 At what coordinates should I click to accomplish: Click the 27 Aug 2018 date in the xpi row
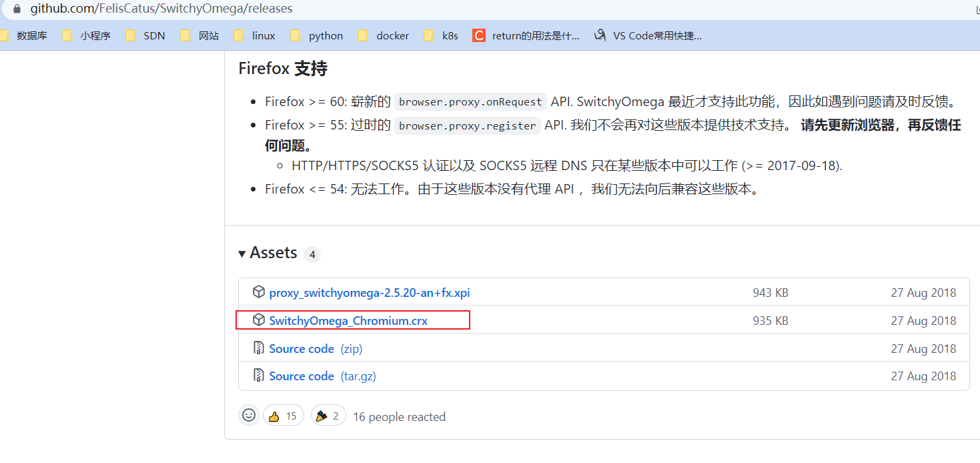tap(923, 293)
